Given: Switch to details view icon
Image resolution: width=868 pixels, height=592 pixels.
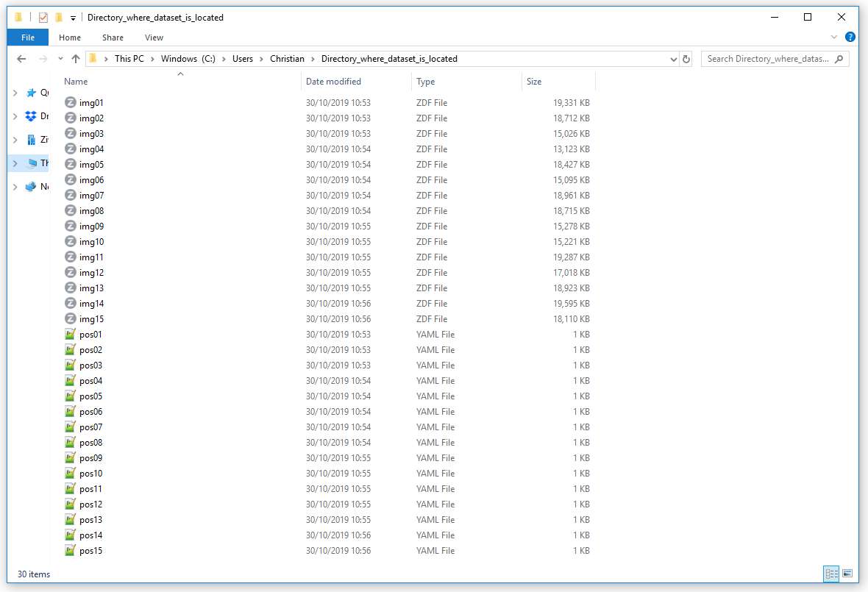Looking at the screenshot, I should coord(831,574).
